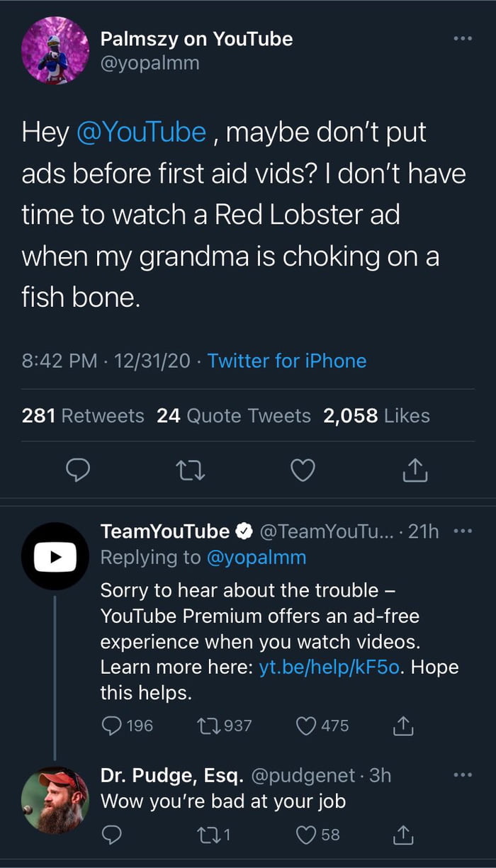
Task: Reply to Dr. Pudge's tweet
Action: coord(111,835)
